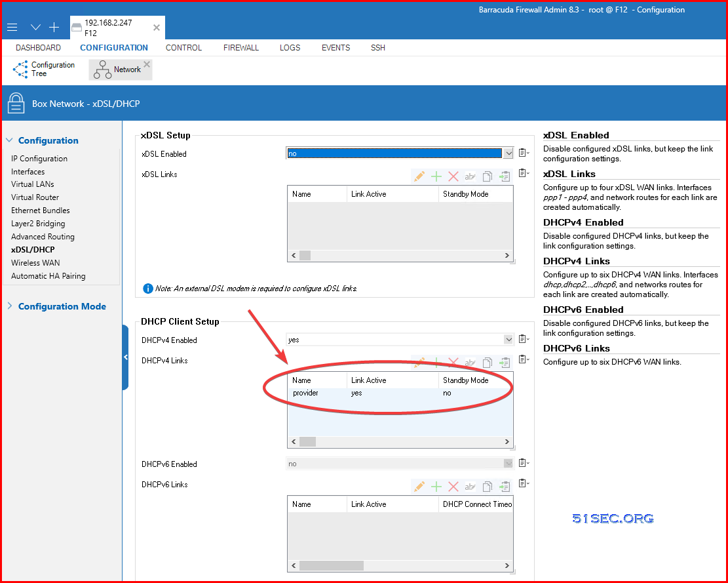
Task: Click the Standby Mode header in xDSL Links table
Action: [476, 194]
